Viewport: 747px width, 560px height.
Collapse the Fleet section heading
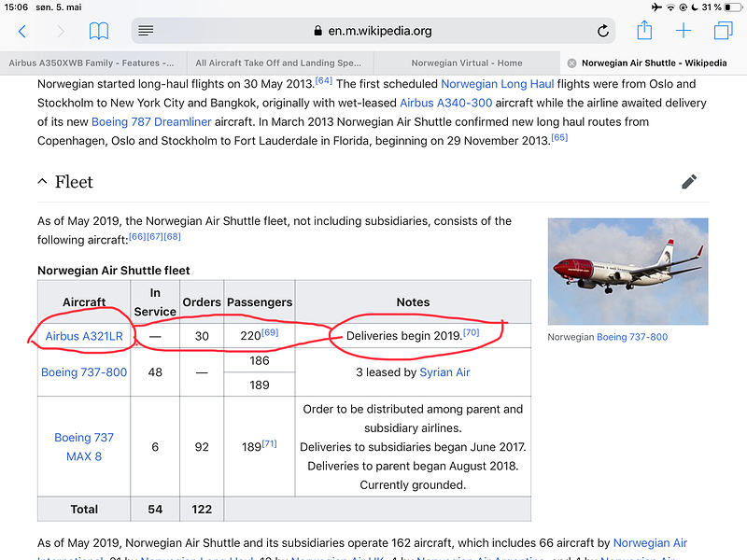pyautogui.click(x=65, y=182)
